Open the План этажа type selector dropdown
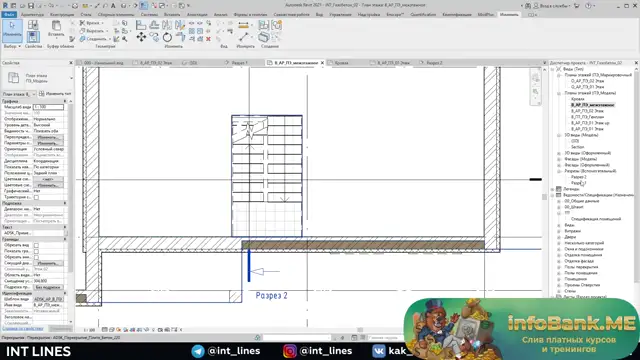This screenshot has width=640, height=360. coord(19,94)
